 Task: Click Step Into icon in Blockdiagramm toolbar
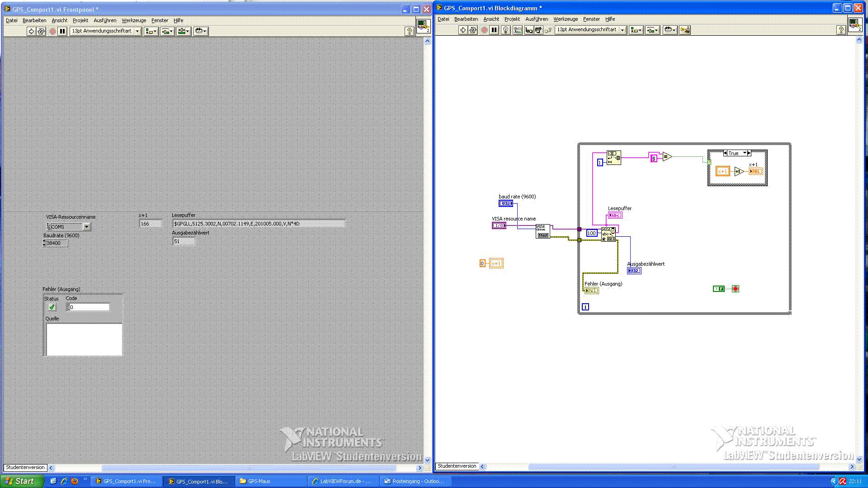[x=528, y=30]
